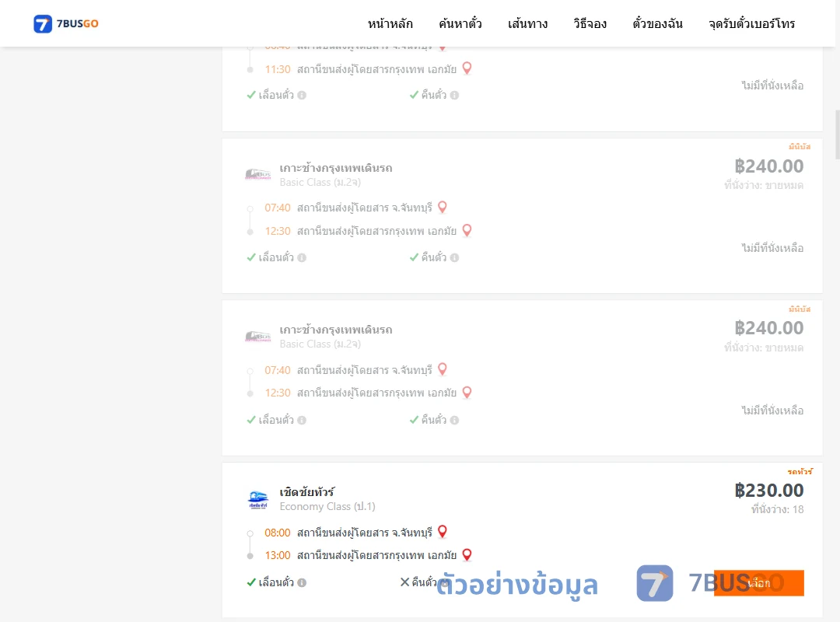This screenshot has height=622, width=840.
Task: Click คืนตั๋ว info icon in second เกาะช้าง card
Action: [x=455, y=420]
